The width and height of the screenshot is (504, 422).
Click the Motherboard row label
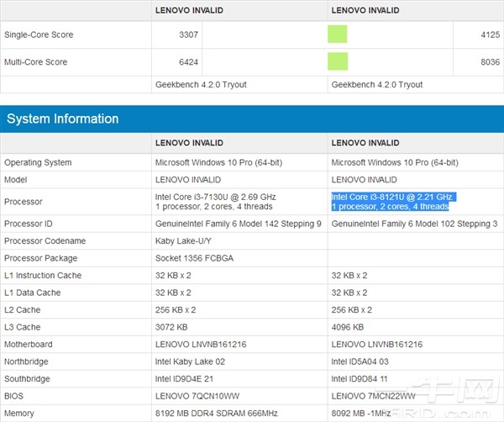click(29, 345)
